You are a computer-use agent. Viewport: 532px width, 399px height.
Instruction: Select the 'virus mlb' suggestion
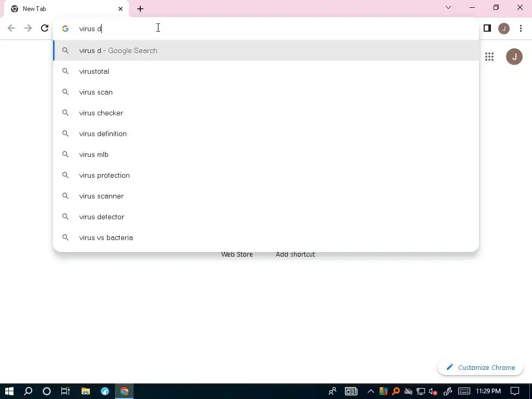[x=266, y=154]
